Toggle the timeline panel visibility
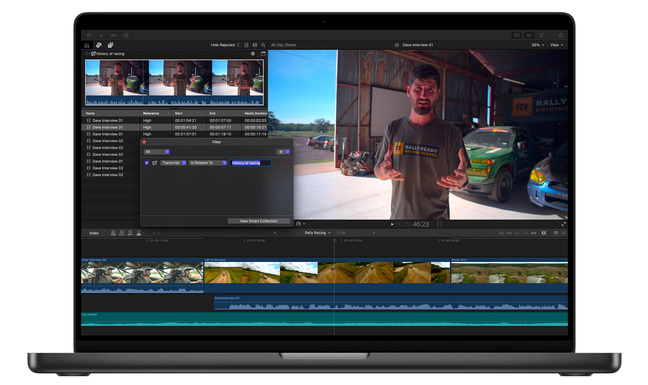This screenshot has height=385, width=648. coord(529,36)
